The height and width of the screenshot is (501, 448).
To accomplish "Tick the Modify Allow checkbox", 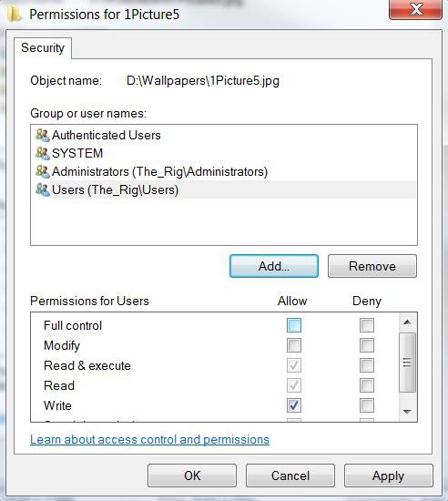I will click(x=294, y=345).
